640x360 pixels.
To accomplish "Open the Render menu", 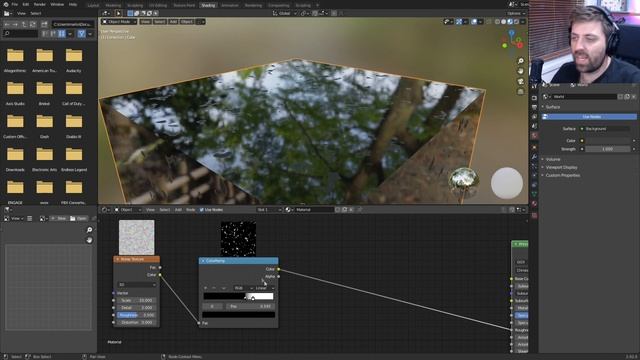I will click(x=40, y=4).
